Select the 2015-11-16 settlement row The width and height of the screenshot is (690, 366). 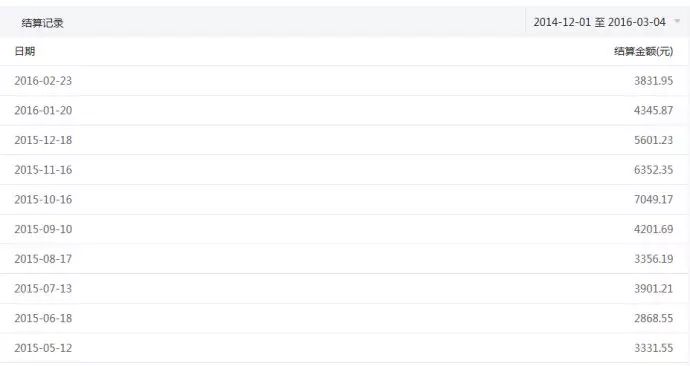pyautogui.click(x=344, y=170)
